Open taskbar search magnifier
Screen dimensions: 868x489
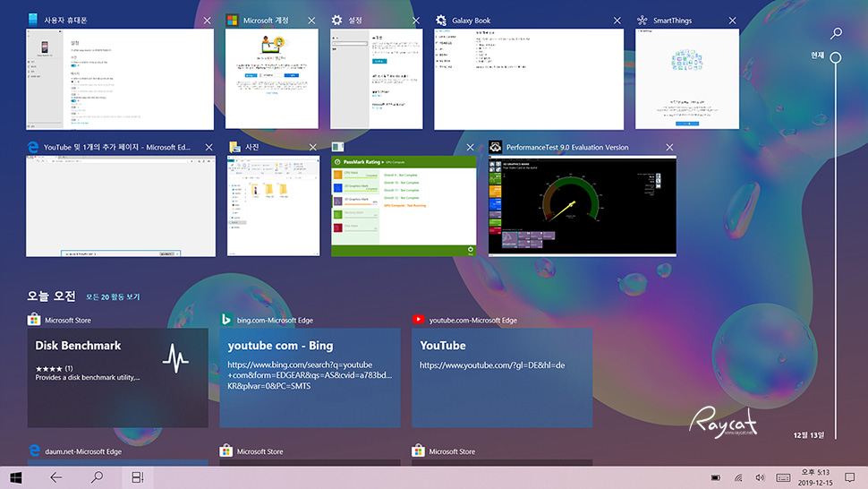[97, 477]
